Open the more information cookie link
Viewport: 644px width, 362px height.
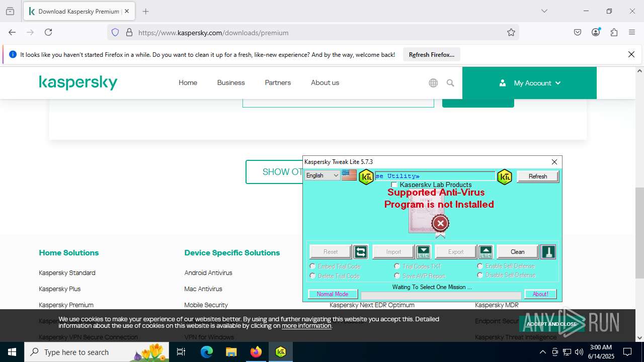pyautogui.click(x=306, y=326)
